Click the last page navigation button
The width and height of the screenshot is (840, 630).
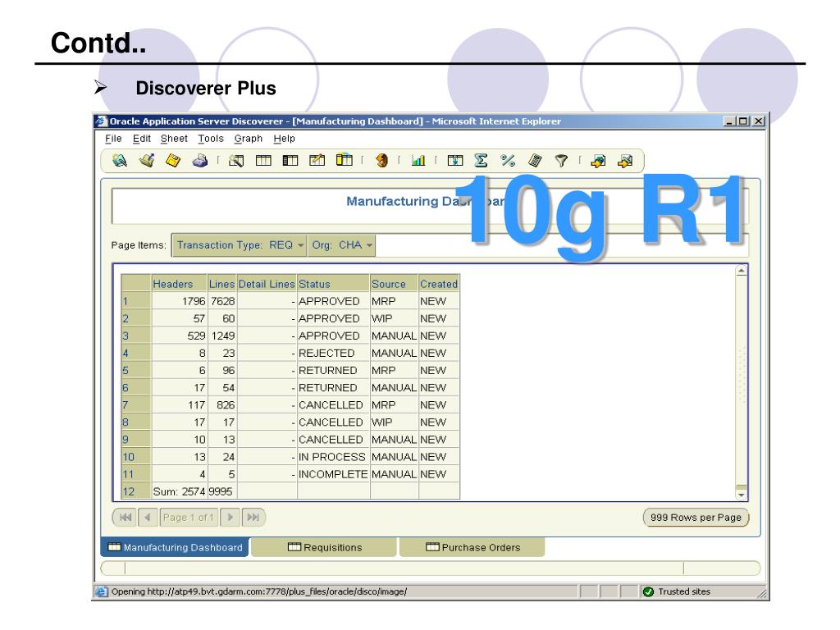253,518
